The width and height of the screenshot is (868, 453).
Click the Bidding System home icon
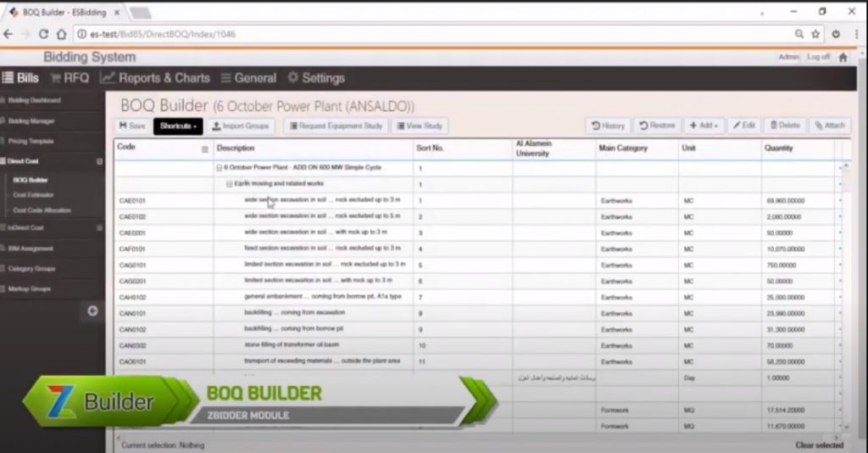tap(843, 57)
